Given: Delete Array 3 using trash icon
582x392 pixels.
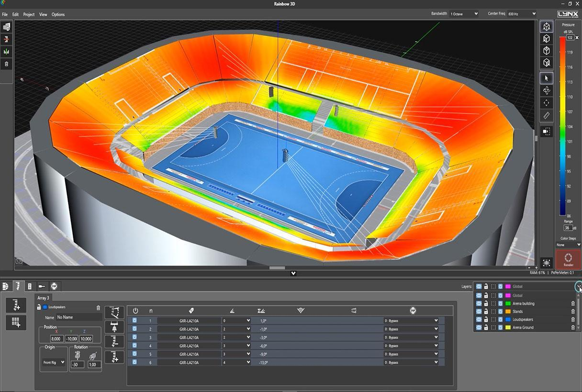Looking at the screenshot, I should coord(99,307).
